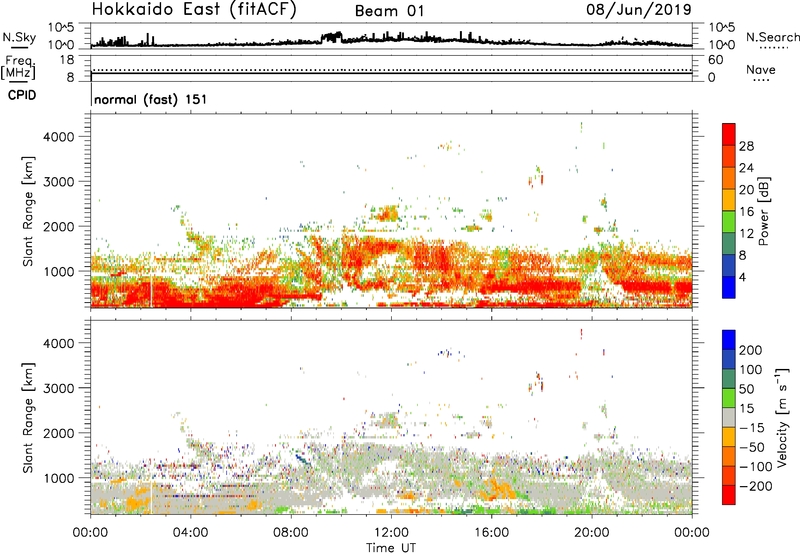Click the '60' tick label on Nave axis

coord(715,60)
